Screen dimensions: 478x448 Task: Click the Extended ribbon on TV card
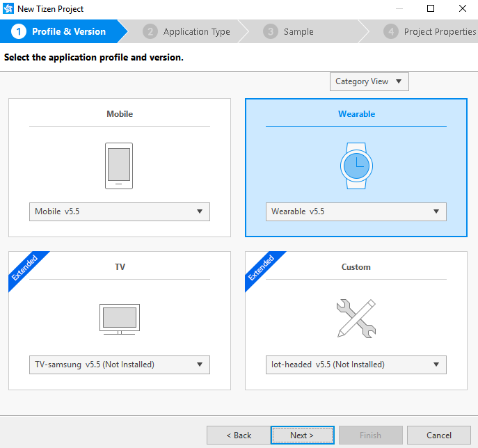click(x=25, y=268)
